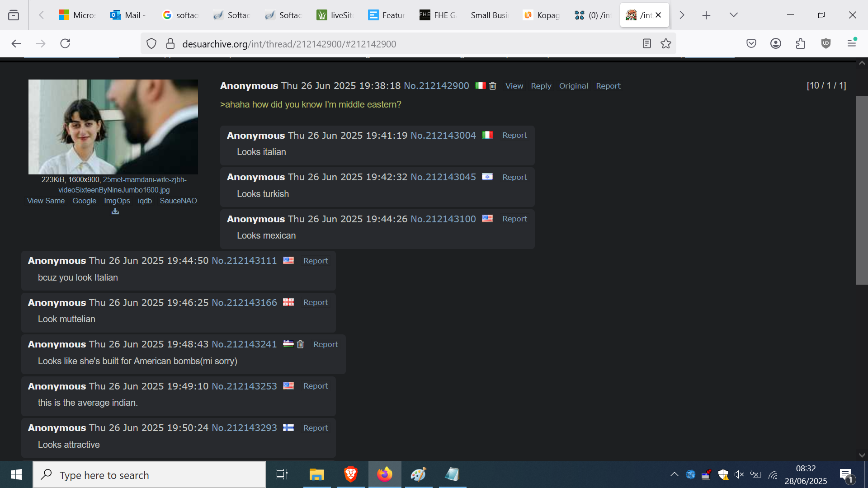
Task: Open the notification center icon
Action: 846,475
